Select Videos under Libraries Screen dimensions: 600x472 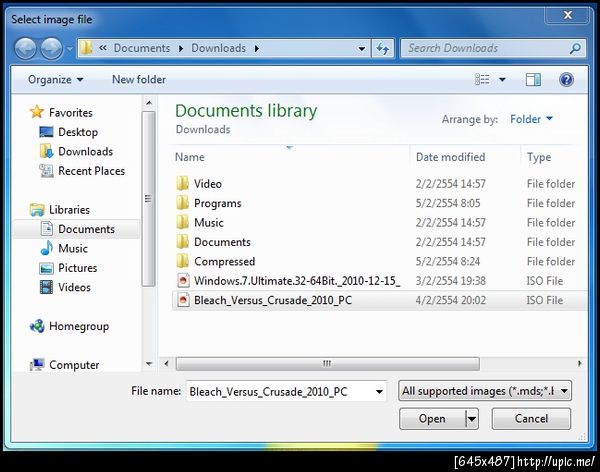[74, 287]
